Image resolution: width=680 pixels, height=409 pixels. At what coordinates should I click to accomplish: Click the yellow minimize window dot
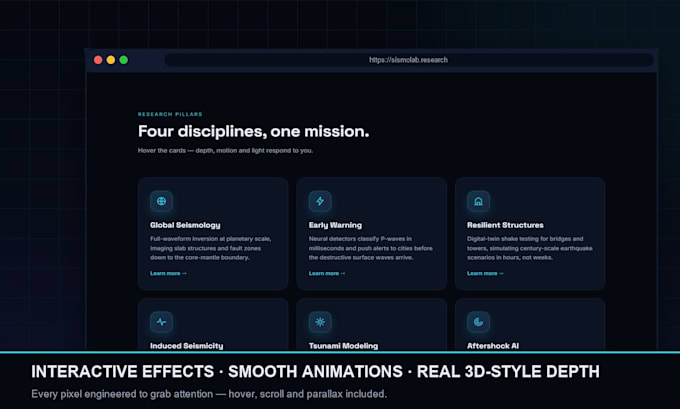point(111,60)
